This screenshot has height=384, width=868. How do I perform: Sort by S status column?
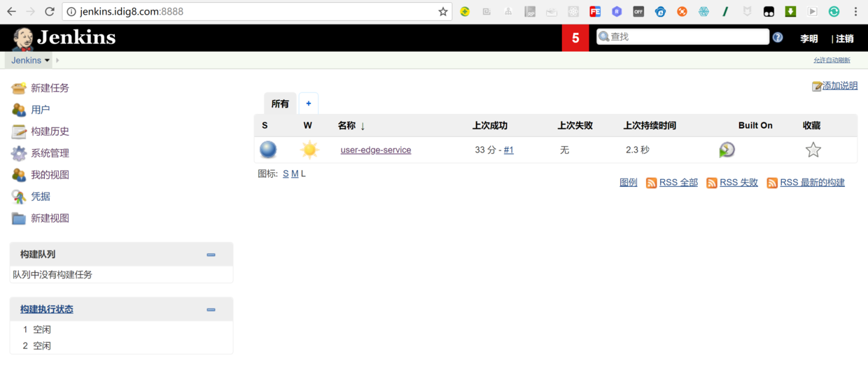tap(265, 125)
